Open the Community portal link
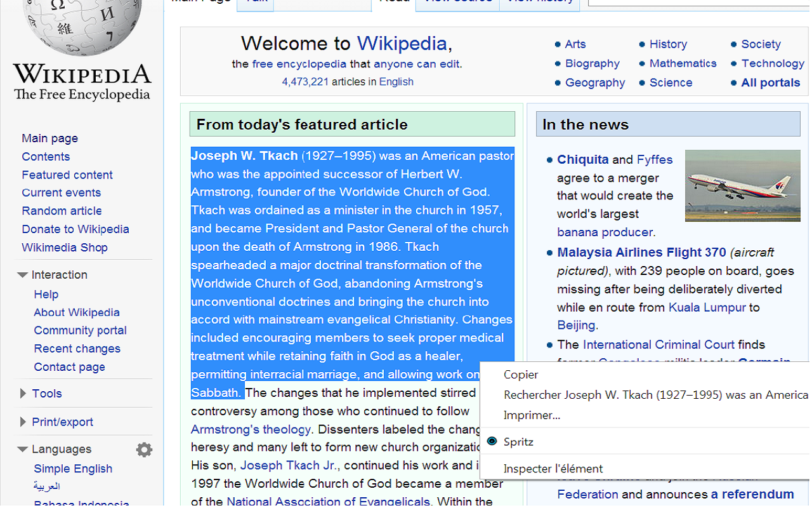Viewport: 812px width, 508px height. tap(80, 330)
